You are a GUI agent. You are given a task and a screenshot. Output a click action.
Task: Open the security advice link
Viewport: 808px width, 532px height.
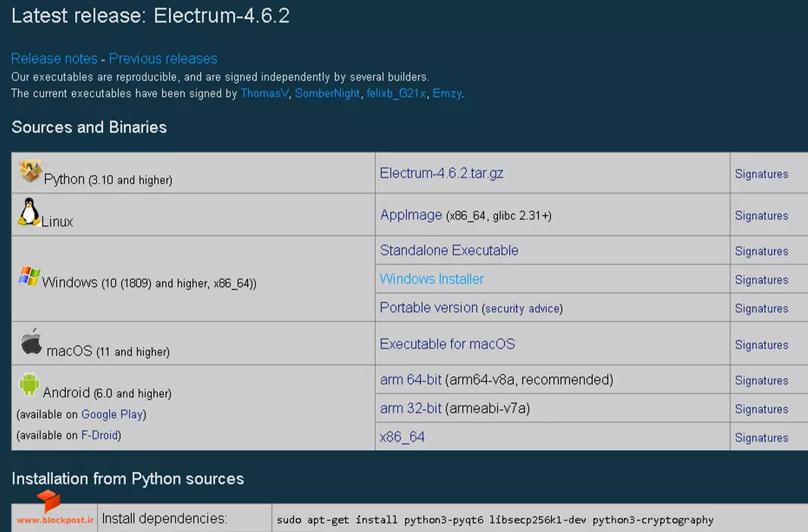522,308
